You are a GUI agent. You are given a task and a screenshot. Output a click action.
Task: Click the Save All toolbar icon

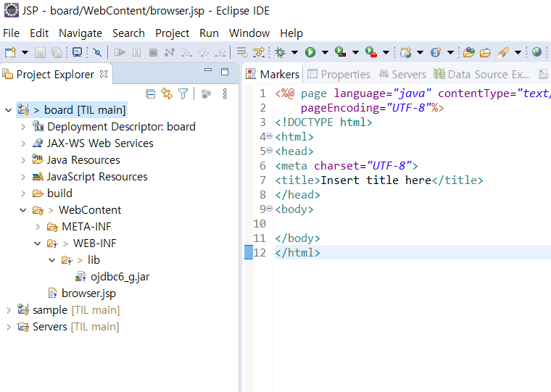coord(57,53)
